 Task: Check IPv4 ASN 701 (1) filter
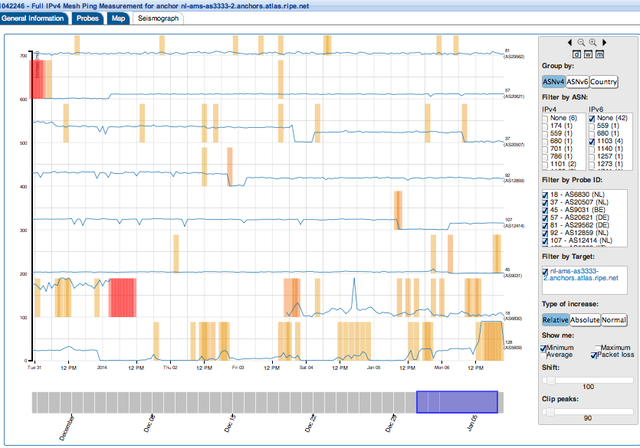(x=545, y=149)
